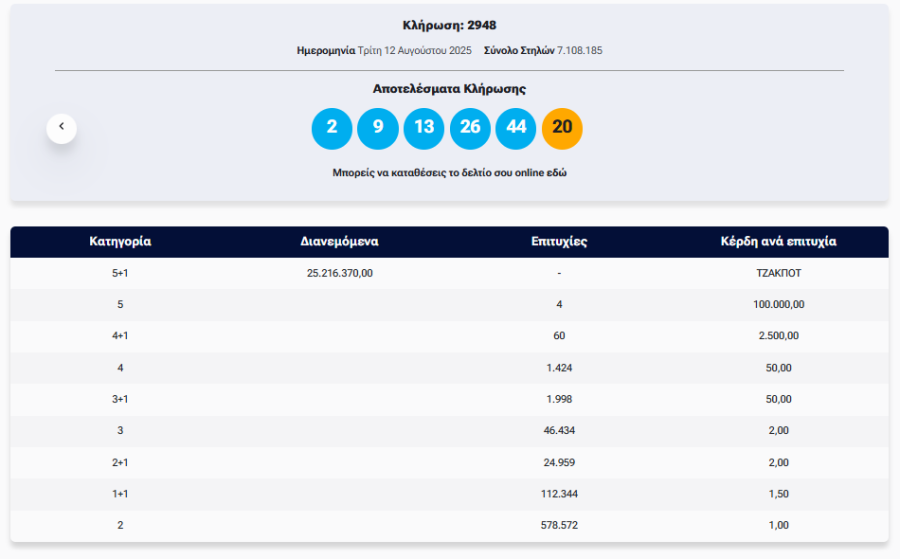
Task: Click the previous draw arrow button
Action: (x=61, y=127)
